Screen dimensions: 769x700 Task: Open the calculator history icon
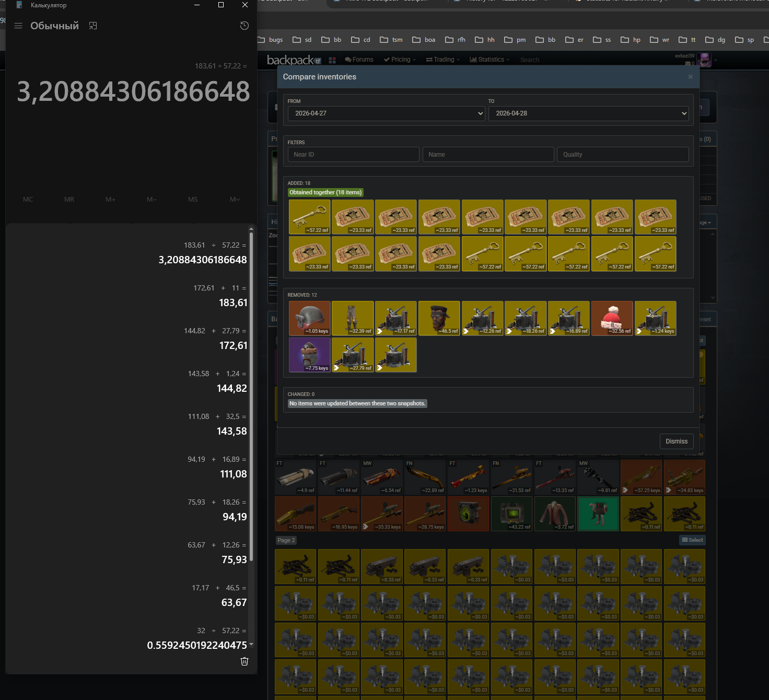pyautogui.click(x=244, y=26)
